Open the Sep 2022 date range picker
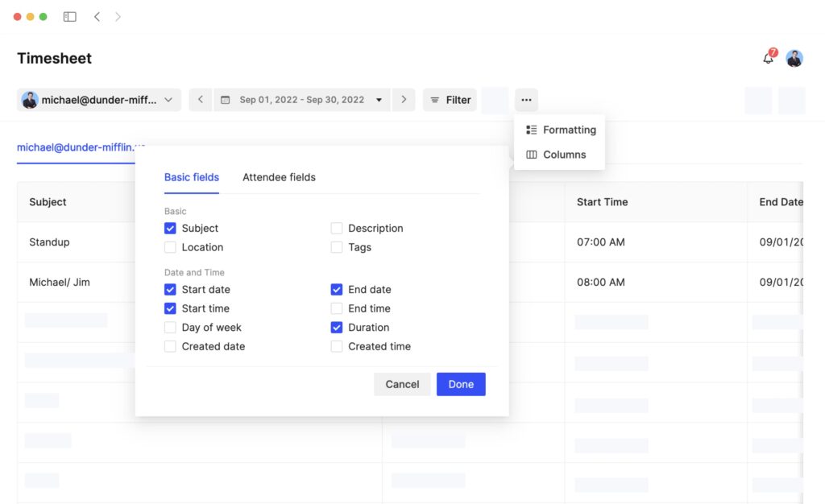The height and width of the screenshot is (504, 825). (x=301, y=100)
